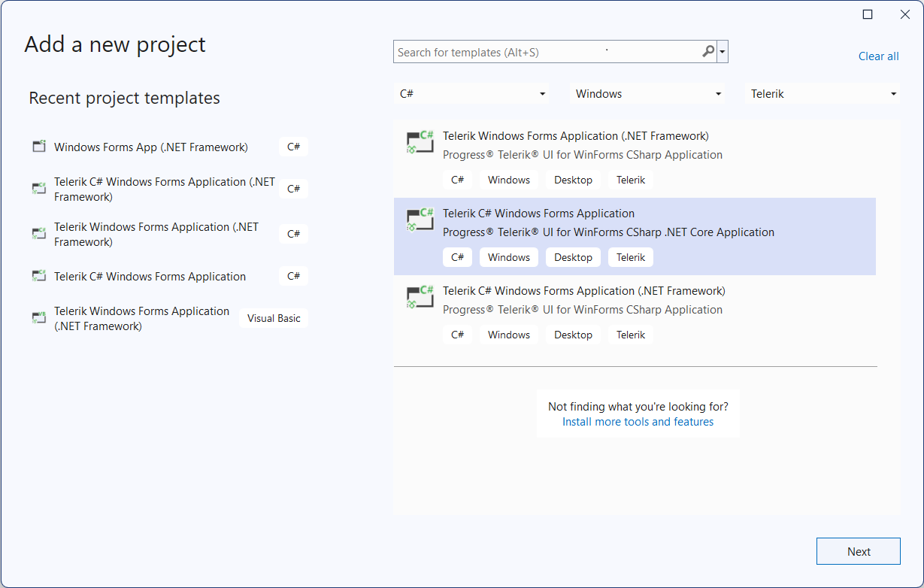Open the Windows platform filter dropdown
This screenshot has width=924, height=588.
tap(648, 94)
